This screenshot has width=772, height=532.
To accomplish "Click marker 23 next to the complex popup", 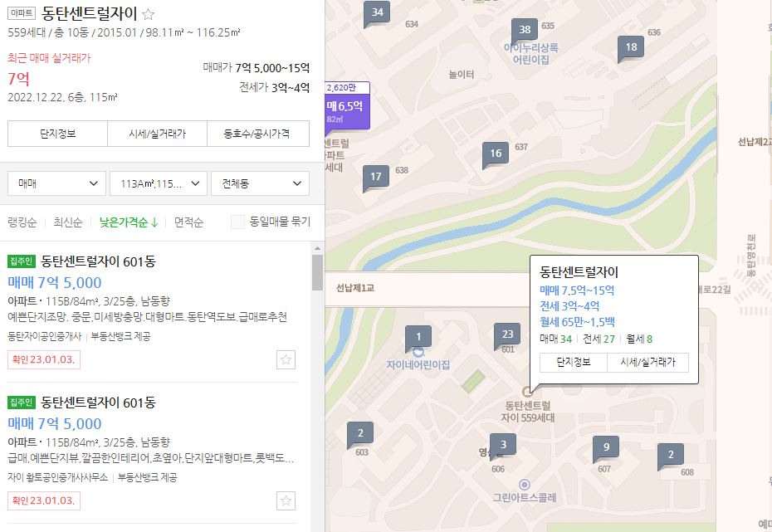I will (x=509, y=334).
